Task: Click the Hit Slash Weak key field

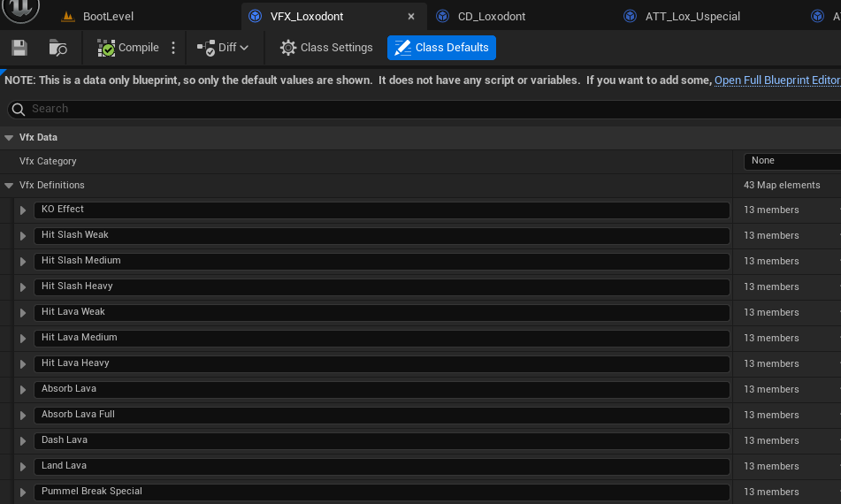Action: (381, 236)
